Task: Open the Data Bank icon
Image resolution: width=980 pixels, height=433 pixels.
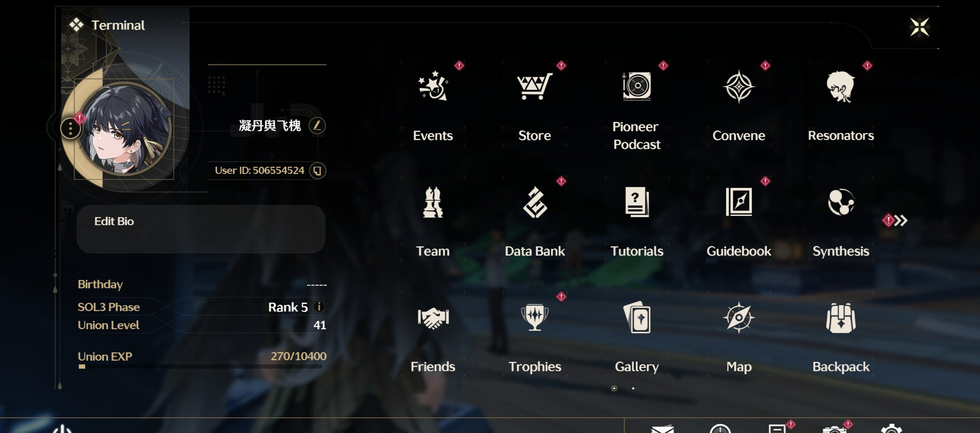Action: click(x=534, y=202)
